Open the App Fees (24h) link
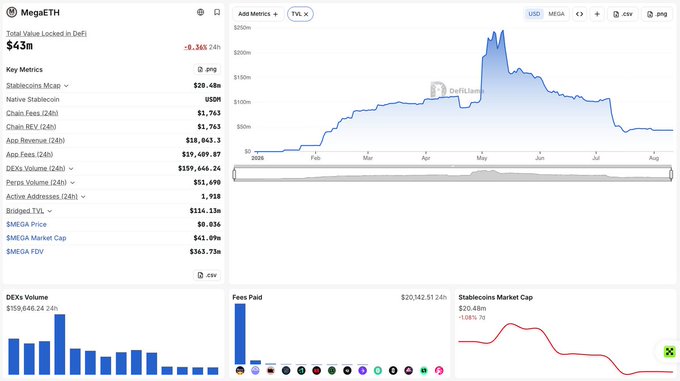Viewport: 680px width, 381px height. (x=29, y=154)
